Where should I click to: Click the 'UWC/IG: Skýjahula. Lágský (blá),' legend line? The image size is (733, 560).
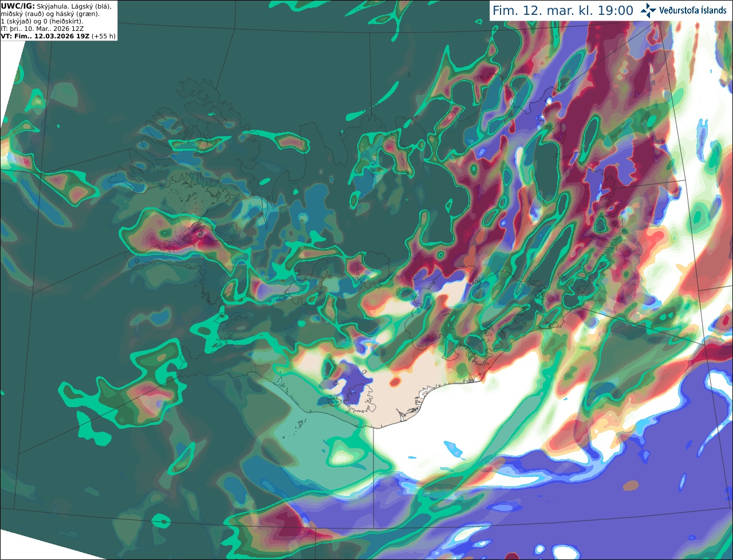pyautogui.click(x=56, y=6)
